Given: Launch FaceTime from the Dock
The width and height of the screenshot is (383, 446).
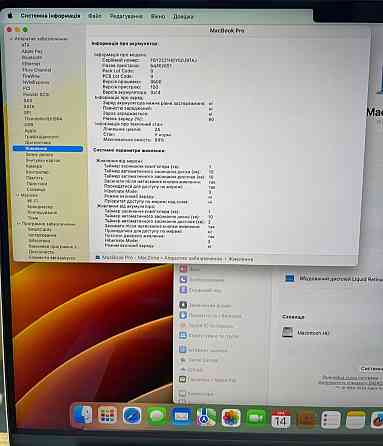Looking at the screenshot, I should (x=256, y=418).
